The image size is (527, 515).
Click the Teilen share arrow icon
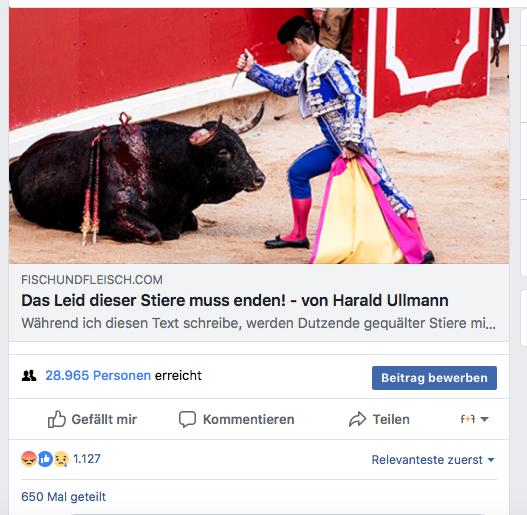(x=357, y=419)
